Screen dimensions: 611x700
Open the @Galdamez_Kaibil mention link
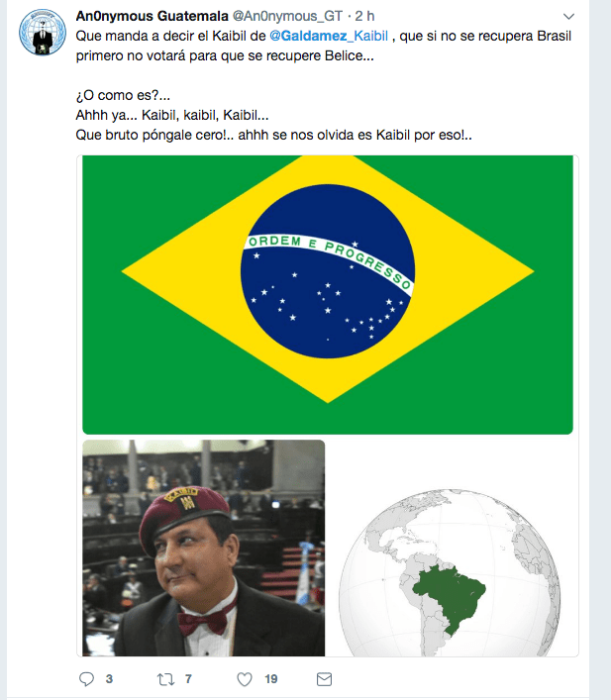(329, 36)
